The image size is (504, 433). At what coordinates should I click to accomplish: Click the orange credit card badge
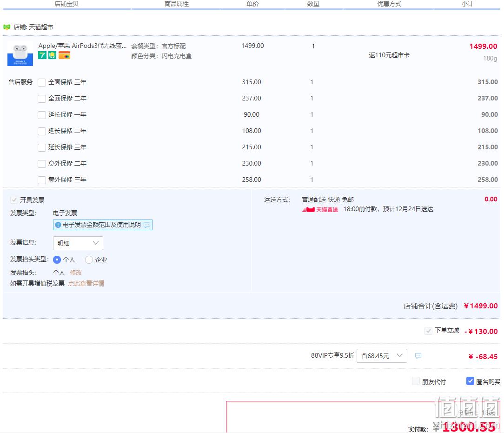64,55
